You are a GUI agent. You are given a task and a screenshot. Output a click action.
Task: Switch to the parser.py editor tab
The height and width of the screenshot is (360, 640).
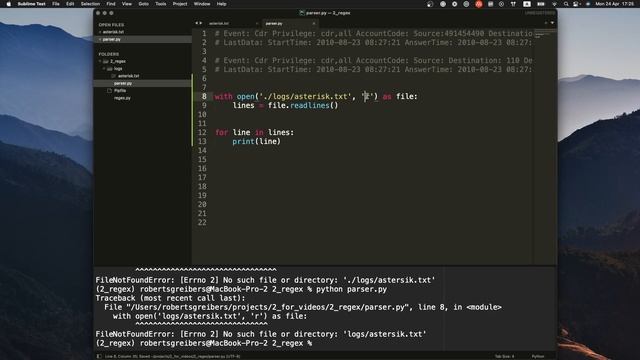pyautogui.click(x=289, y=23)
